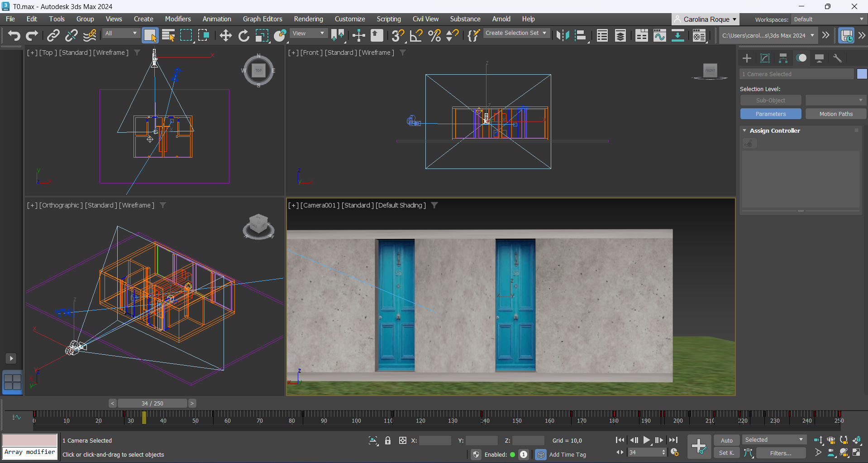Viewport: 868px width, 463px height.
Task: Open the Toggle Layer Explorer icon
Action: pos(620,35)
